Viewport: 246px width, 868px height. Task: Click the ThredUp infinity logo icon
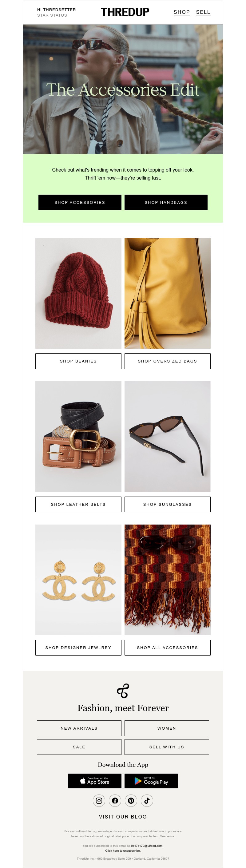(x=123, y=690)
